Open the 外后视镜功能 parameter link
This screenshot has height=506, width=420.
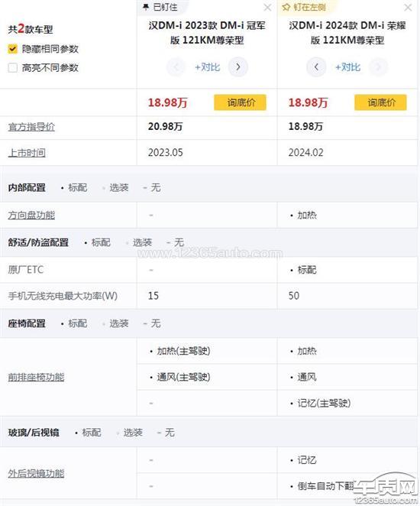click(36, 473)
